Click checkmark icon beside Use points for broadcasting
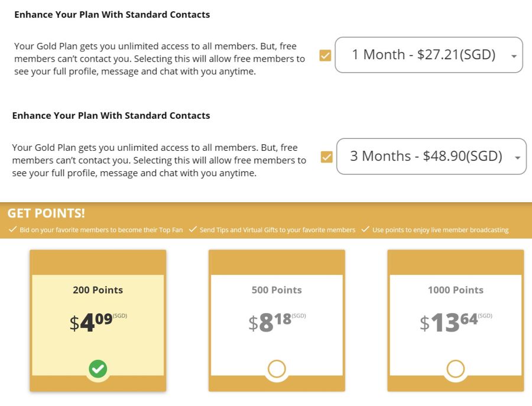 (x=365, y=229)
